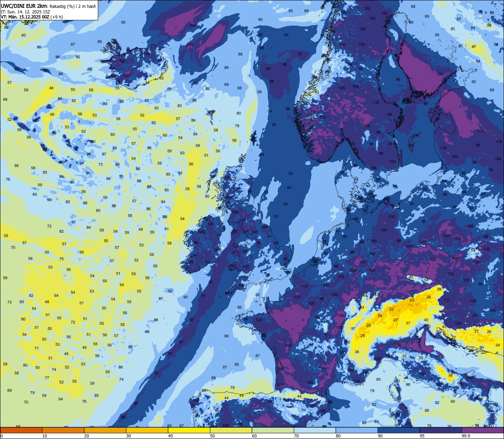The image size is (504, 439).
Task: Click the 95–99.9 navy legend swatch
Action: coord(441,430)
